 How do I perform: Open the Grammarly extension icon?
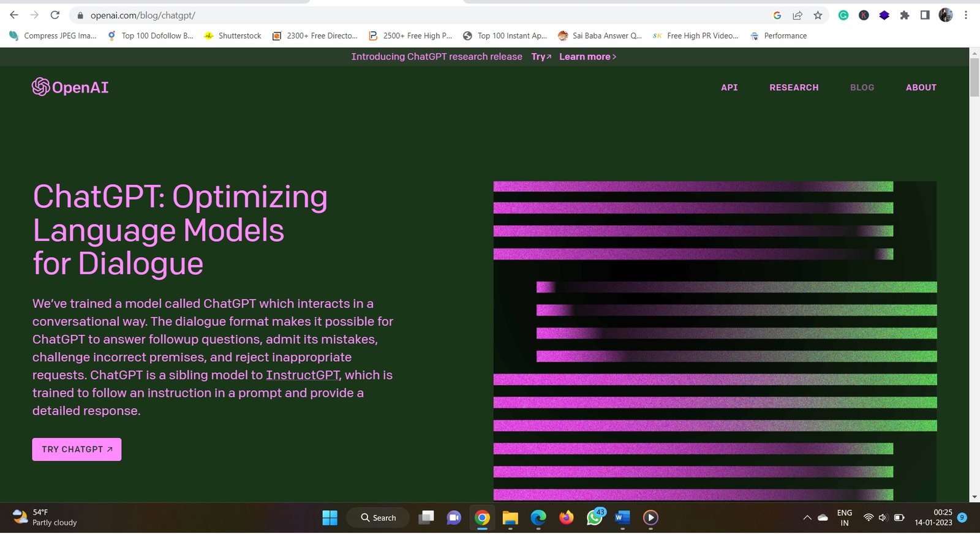click(x=843, y=15)
